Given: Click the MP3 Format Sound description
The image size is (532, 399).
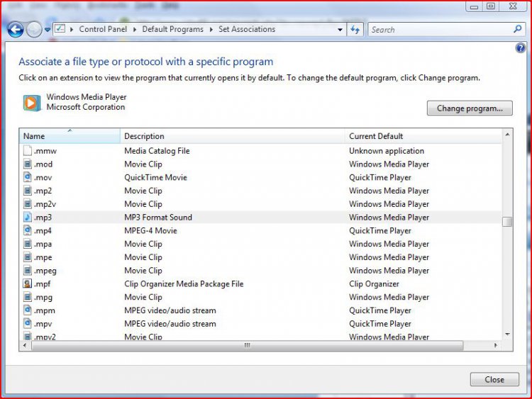Looking at the screenshot, I should tap(158, 218).
